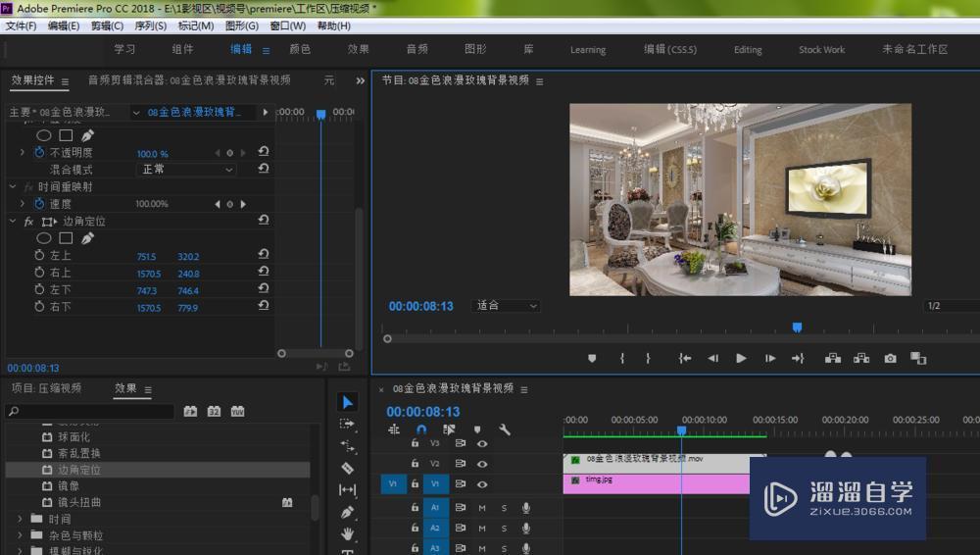Viewport: 980px width, 555px height.
Task: Click Accelerated Effects filter icon
Action: point(191,411)
